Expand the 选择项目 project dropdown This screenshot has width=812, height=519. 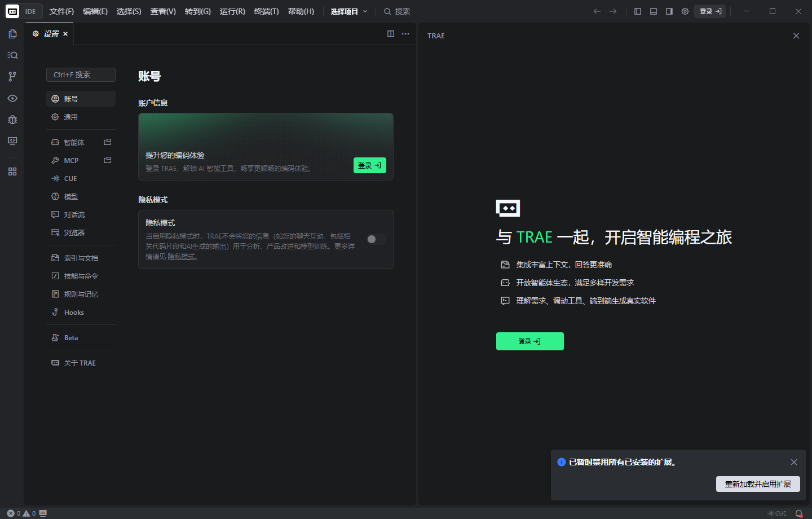[349, 11]
